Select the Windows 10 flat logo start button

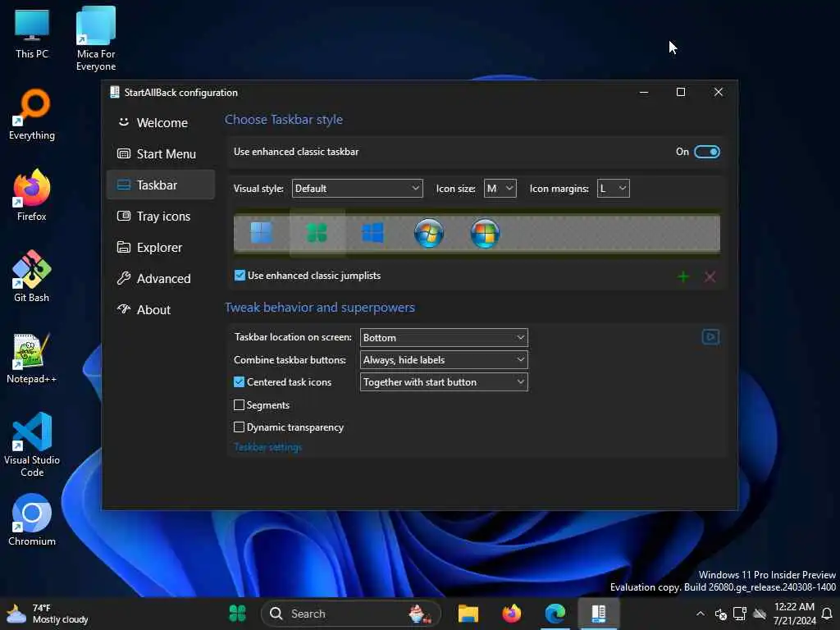pyautogui.click(x=373, y=233)
